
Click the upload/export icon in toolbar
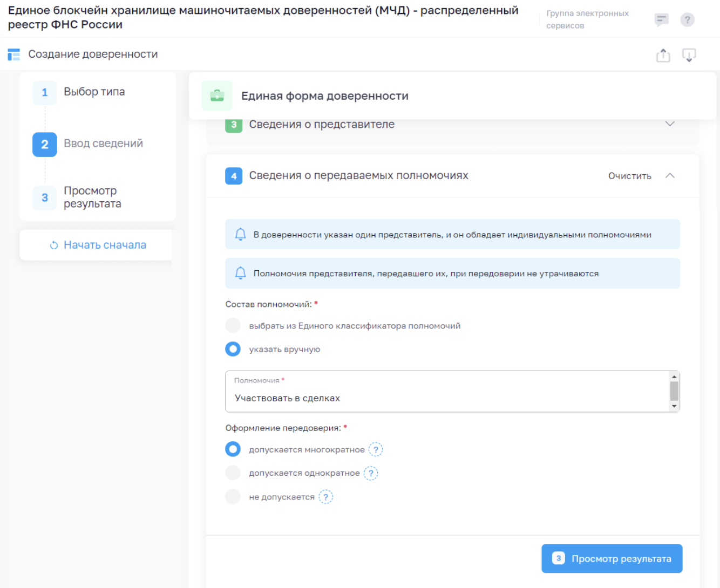tap(663, 55)
